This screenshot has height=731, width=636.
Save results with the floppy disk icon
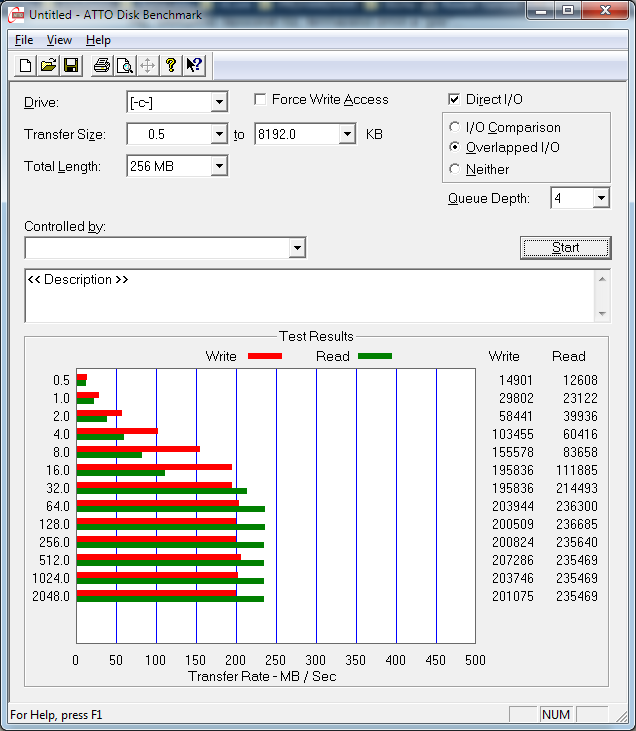(71, 65)
